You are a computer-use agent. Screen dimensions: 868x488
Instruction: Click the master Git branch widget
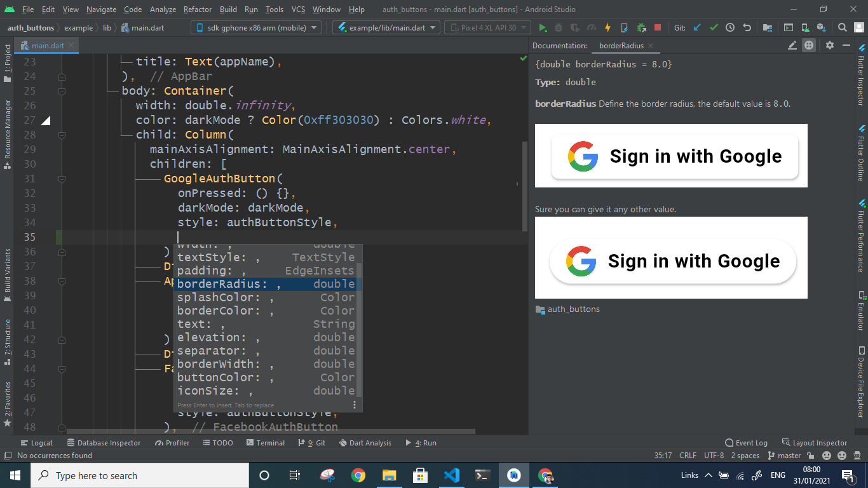pos(785,456)
